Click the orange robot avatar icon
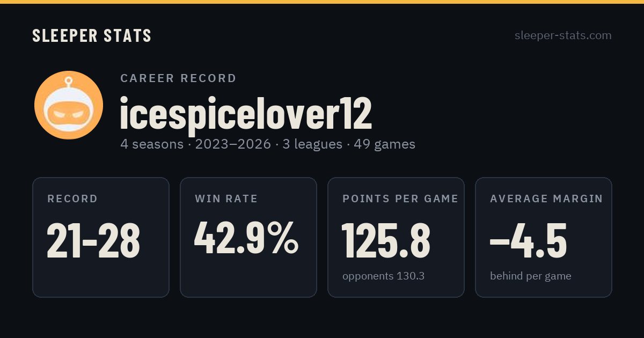Viewport: 644px width, 338px height. (69, 105)
